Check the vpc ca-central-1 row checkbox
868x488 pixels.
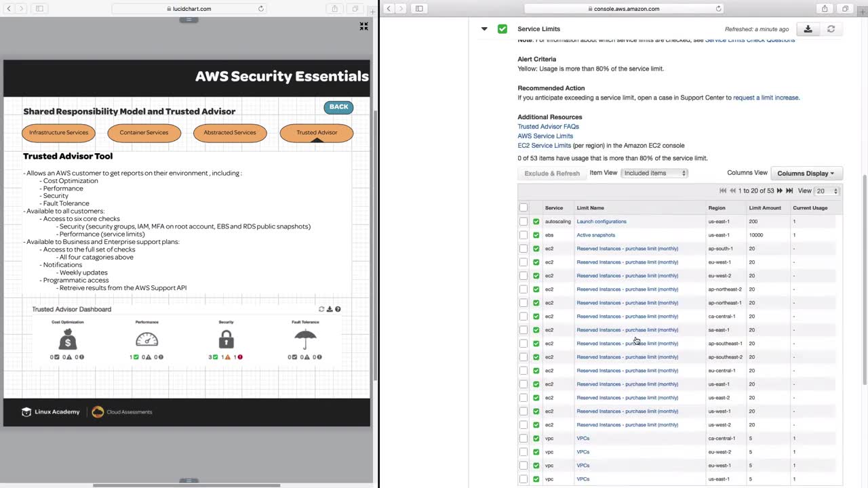point(524,439)
